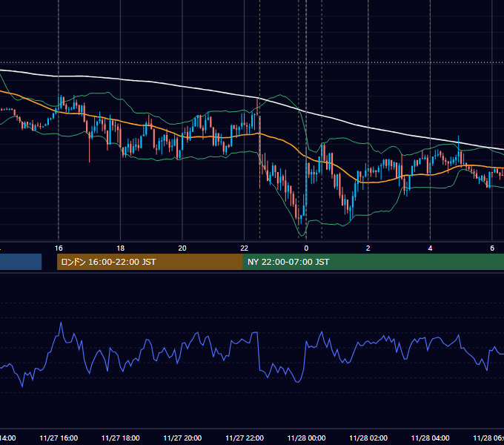Click the ロンドン 16:00-22:00 JST session bar
Image resolution: width=504 pixels, height=445 pixels.
tap(150, 262)
